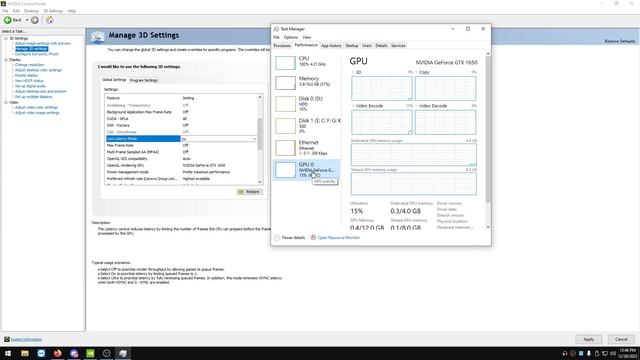Select CUDA - GPUs setting row
The width and height of the screenshot is (640, 360).
pyautogui.click(x=181, y=119)
